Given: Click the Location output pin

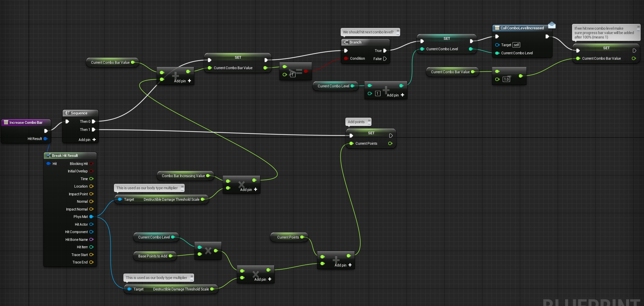Looking at the screenshot, I should point(91,186).
